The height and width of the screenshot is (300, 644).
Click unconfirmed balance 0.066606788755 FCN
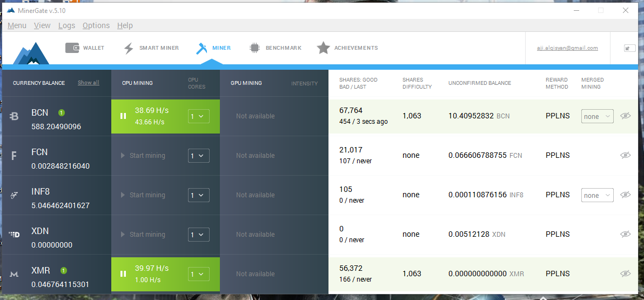click(x=485, y=155)
